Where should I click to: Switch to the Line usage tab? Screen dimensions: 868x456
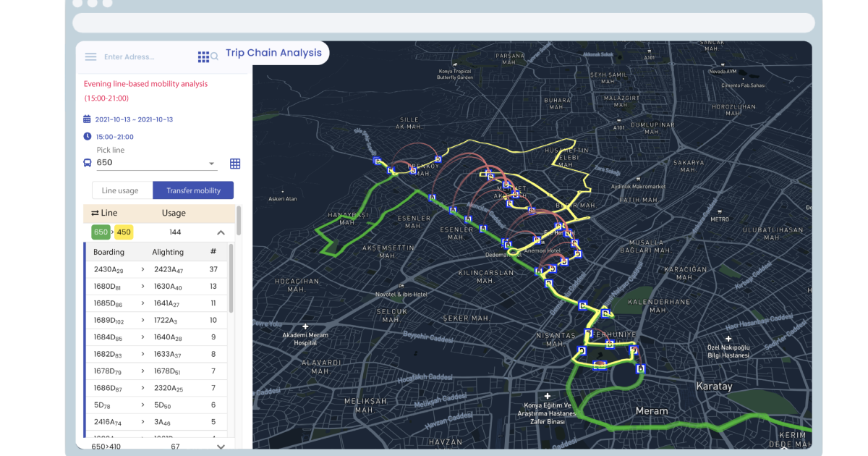[x=122, y=190]
